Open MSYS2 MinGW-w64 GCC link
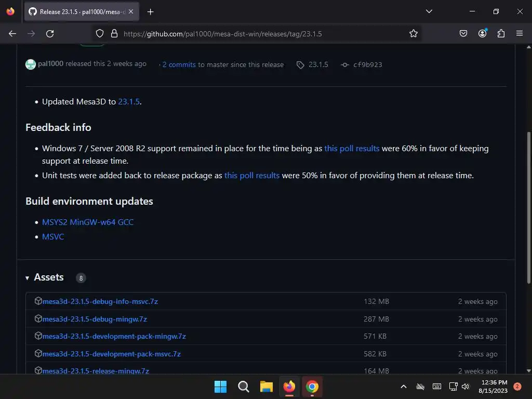532x399 pixels. coord(87,222)
